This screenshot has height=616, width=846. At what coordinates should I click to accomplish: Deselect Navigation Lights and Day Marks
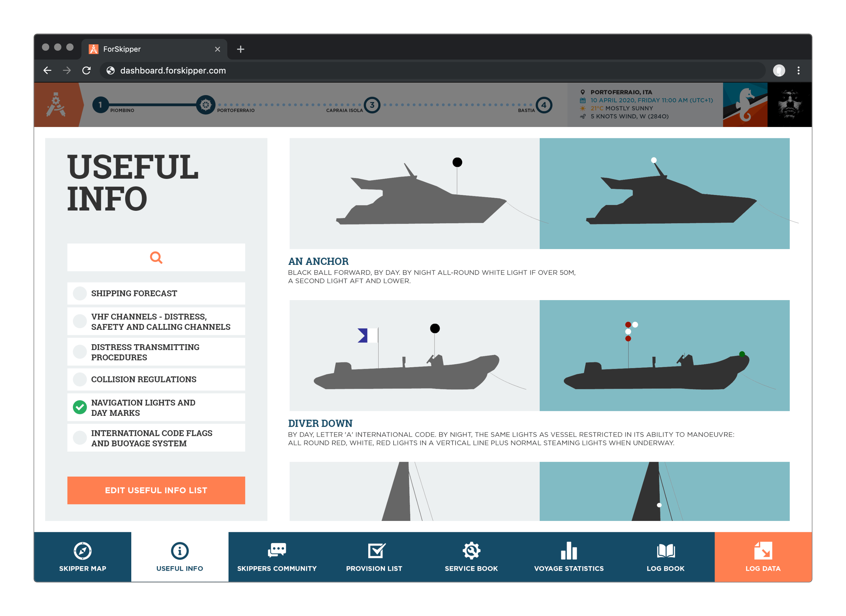[x=80, y=407]
